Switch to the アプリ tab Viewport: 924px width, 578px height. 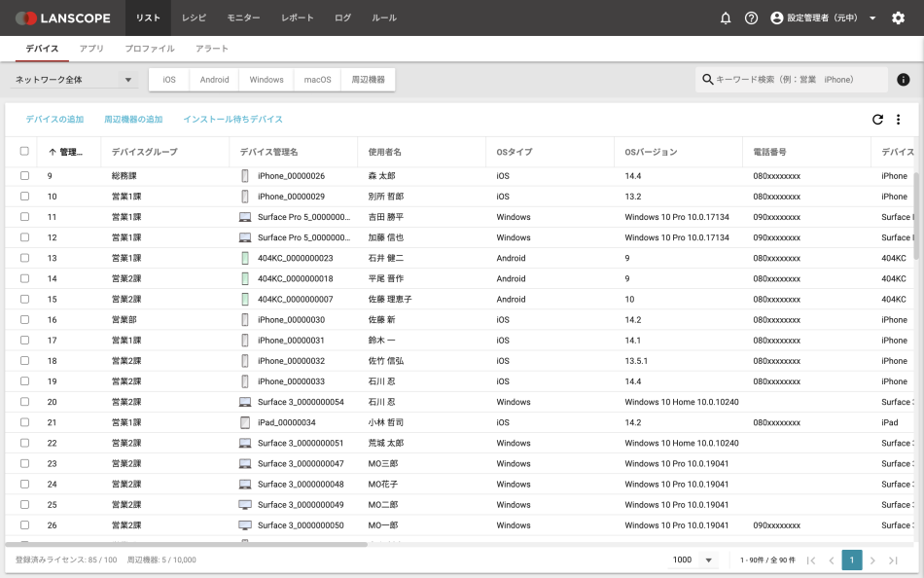92,49
